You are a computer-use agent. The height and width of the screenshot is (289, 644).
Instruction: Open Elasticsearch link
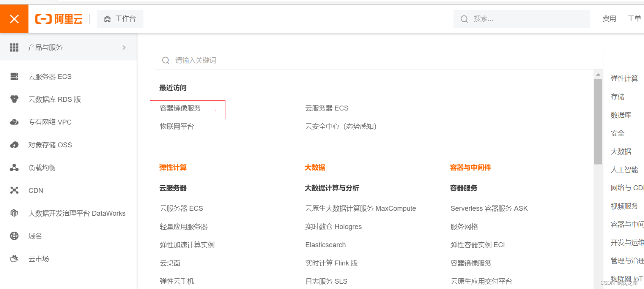(326, 245)
